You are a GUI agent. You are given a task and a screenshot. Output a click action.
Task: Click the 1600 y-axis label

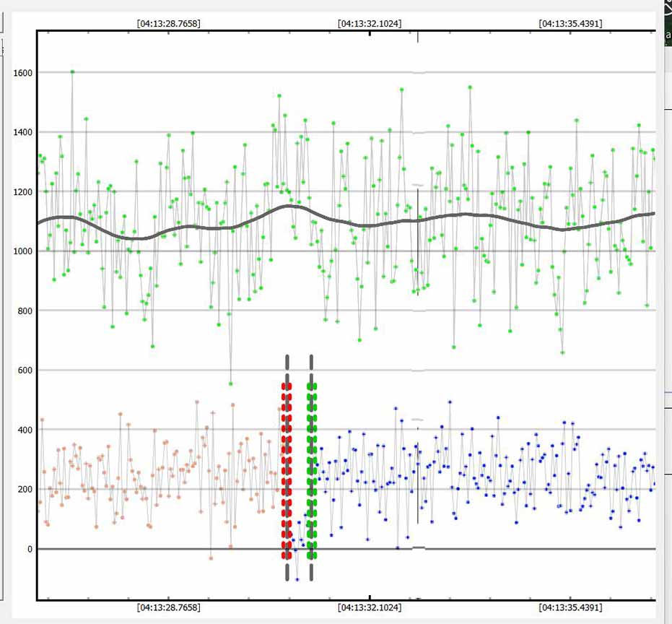[23, 73]
